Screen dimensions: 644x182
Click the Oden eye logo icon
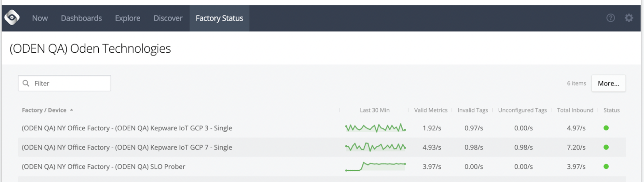[12, 18]
